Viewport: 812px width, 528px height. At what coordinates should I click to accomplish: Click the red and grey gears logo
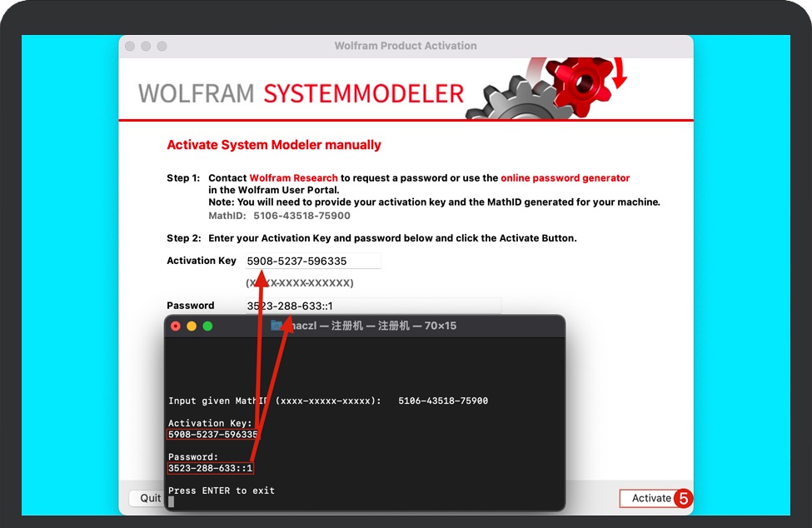pyautogui.click(x=545, y=88)
